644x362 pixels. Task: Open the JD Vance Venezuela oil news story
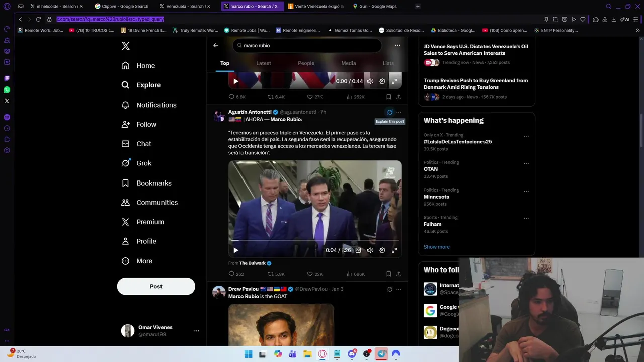click(x=476, y=54)
